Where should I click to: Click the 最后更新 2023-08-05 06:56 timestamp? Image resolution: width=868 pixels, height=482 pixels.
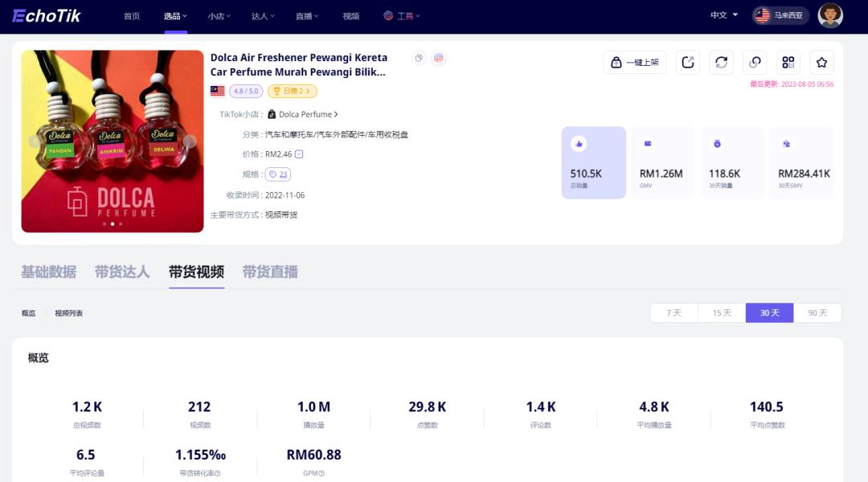click(792, 84)
